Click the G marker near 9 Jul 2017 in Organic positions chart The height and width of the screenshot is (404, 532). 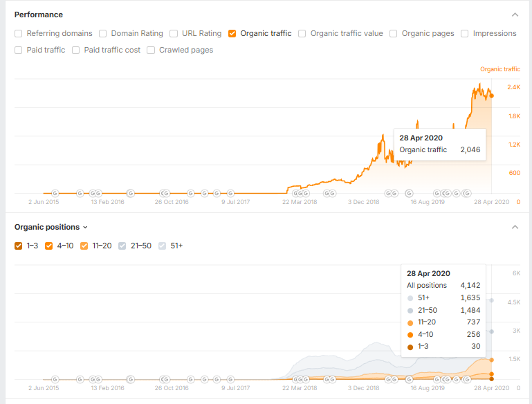pyautogui.click(x=230, y=379)
